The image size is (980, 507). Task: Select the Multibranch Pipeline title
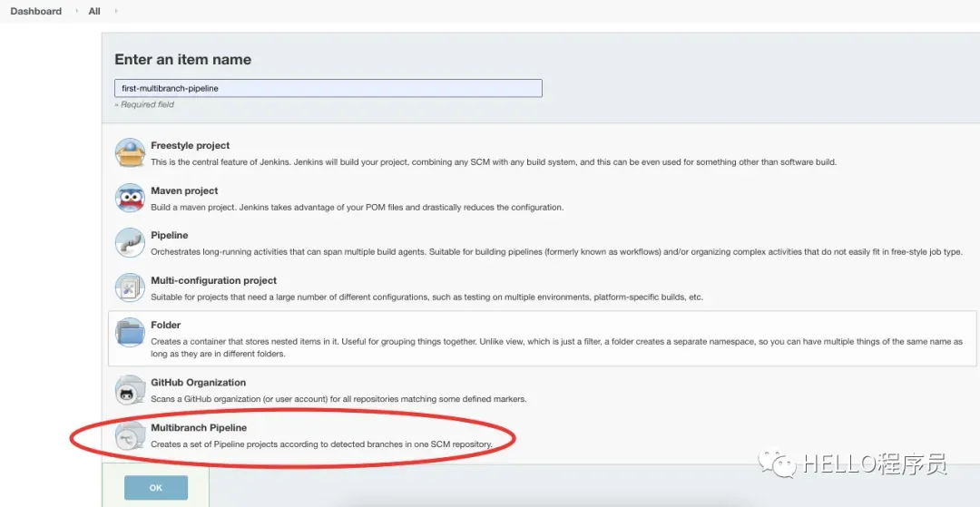(x=199, y=428)
